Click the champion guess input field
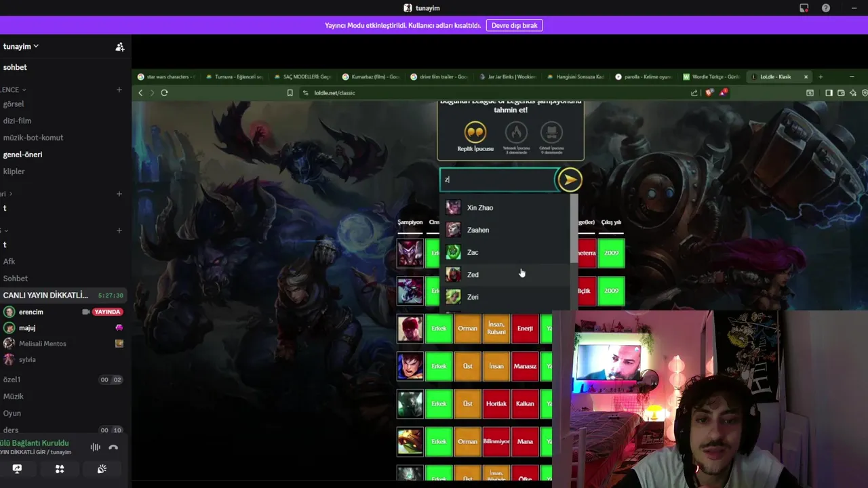Viewport: 868px width, 488px height. [498, 180]
